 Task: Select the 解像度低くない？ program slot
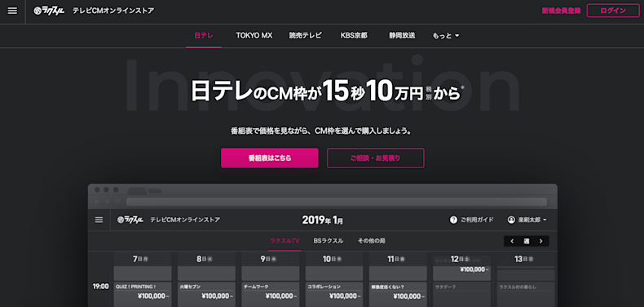coord(398,294)
